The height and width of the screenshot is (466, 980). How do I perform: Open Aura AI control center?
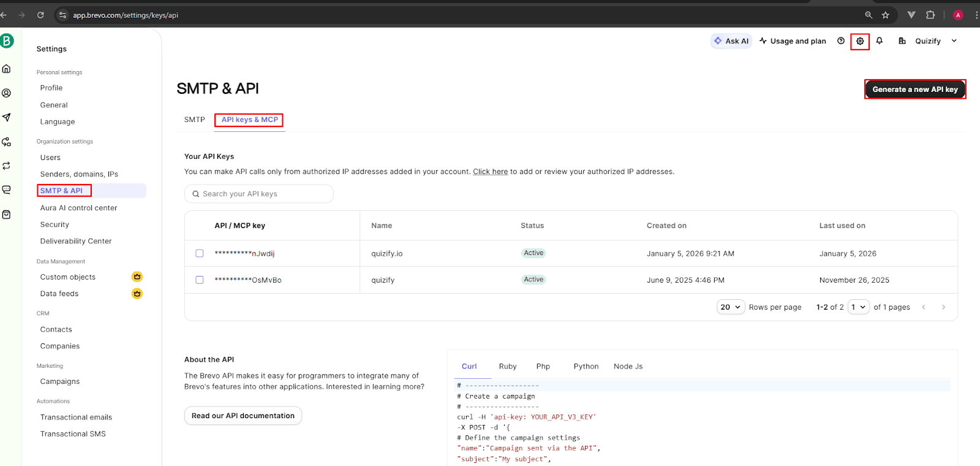[78, 208]
